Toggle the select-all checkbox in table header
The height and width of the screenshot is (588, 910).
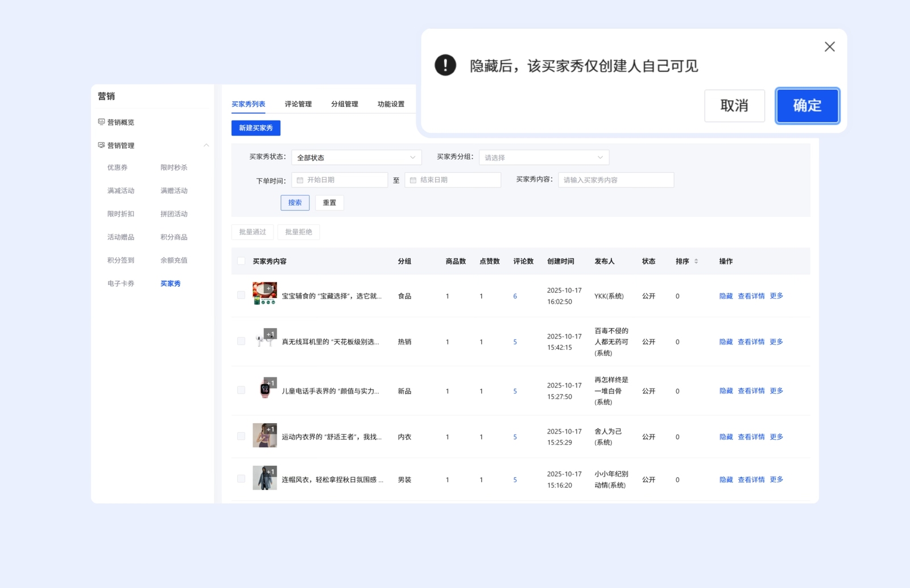(241, 261)
